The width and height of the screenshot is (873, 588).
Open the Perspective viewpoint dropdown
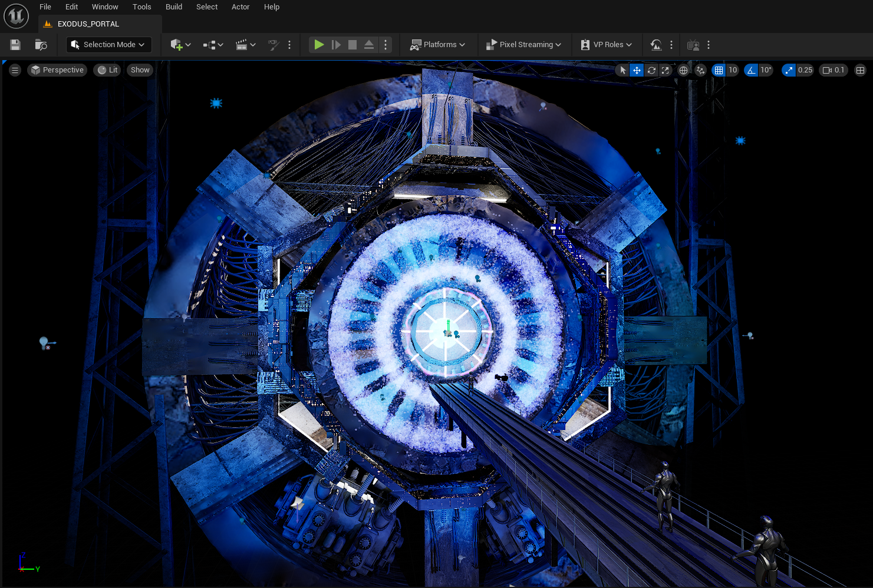57,70
